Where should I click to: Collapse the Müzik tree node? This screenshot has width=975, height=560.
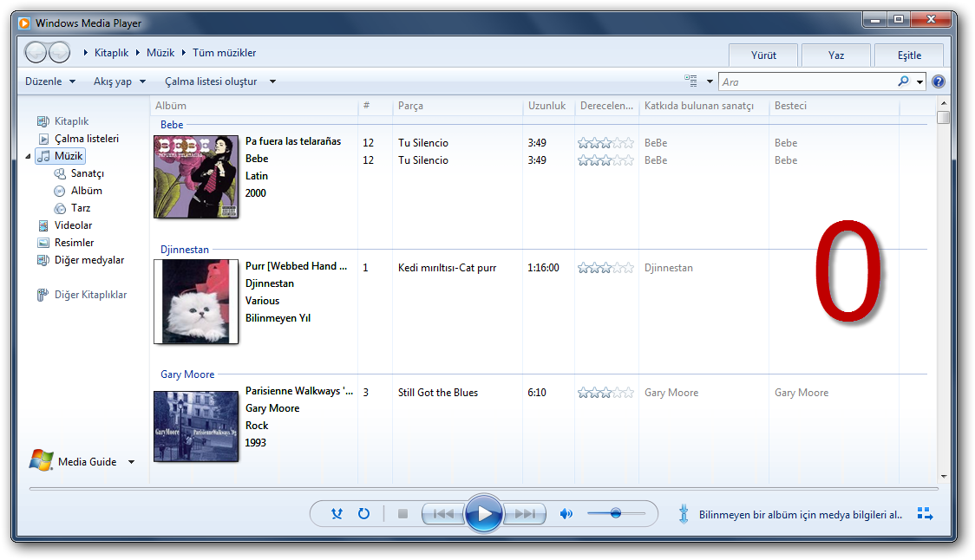pyautogui.click(x=28, y=157)
